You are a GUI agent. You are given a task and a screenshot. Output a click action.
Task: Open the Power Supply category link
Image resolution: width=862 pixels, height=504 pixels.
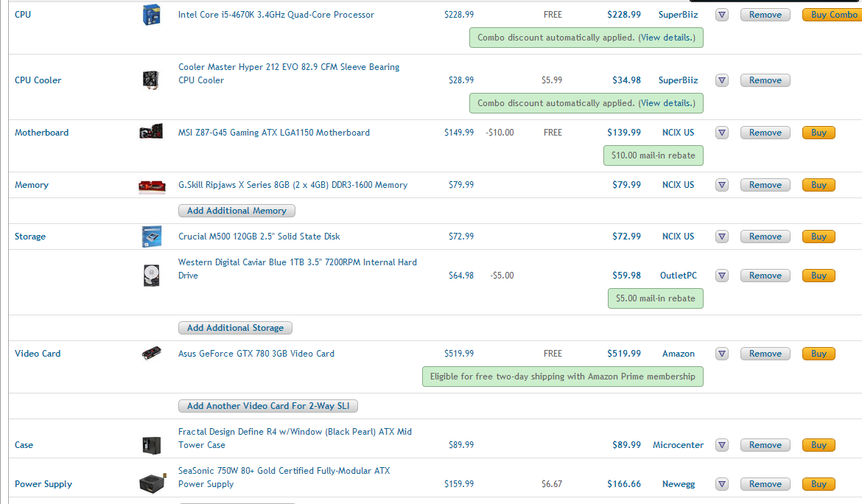(x=43, y=483)
